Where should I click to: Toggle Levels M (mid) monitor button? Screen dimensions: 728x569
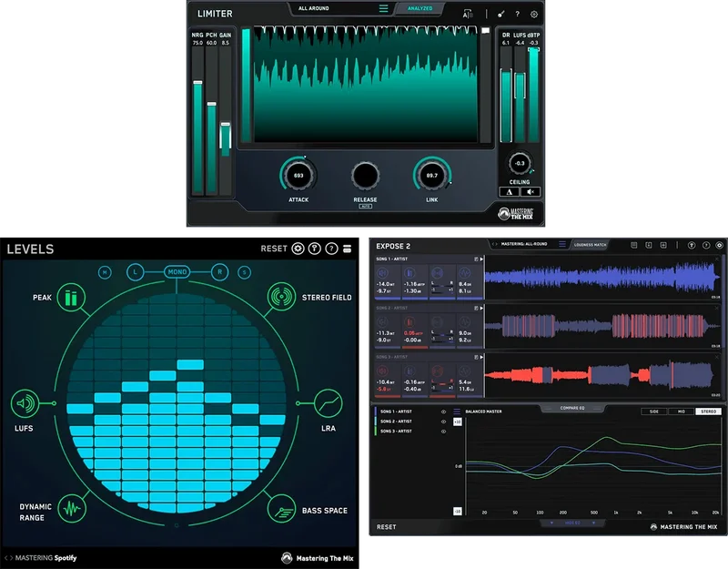105,272
